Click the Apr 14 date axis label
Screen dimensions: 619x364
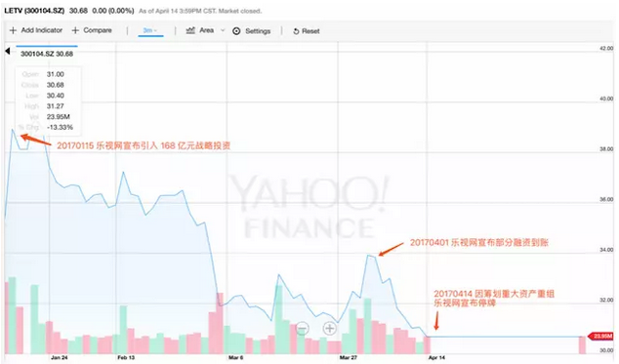click(x=436, y=358)
